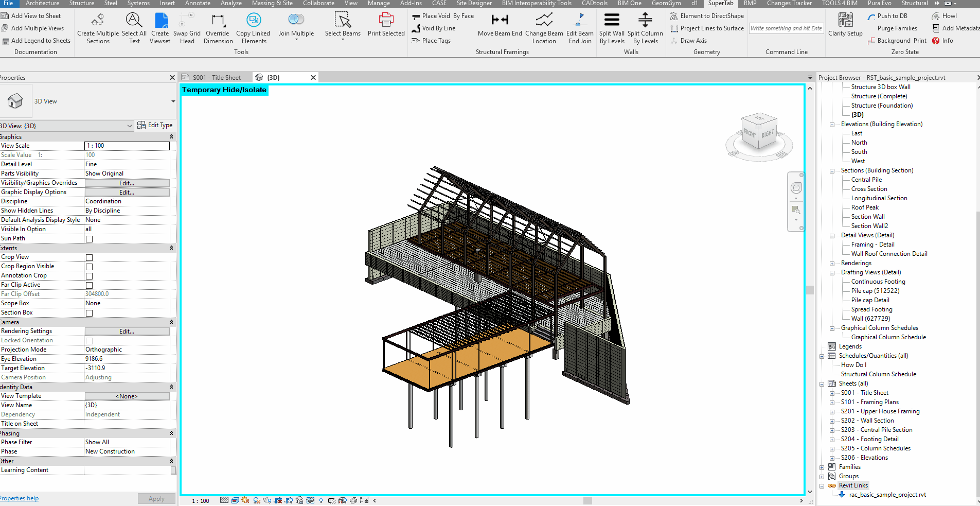Image resolution: width=980 pixels, height=506 pixels.
Task: Enable the Crop View checkbox
Action: pyautogui.click(x=89, y=257)
